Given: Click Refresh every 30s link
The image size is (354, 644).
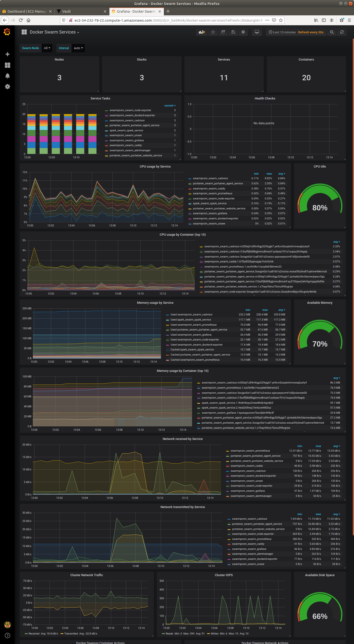Looking at the screenshot, I should 310,32.
